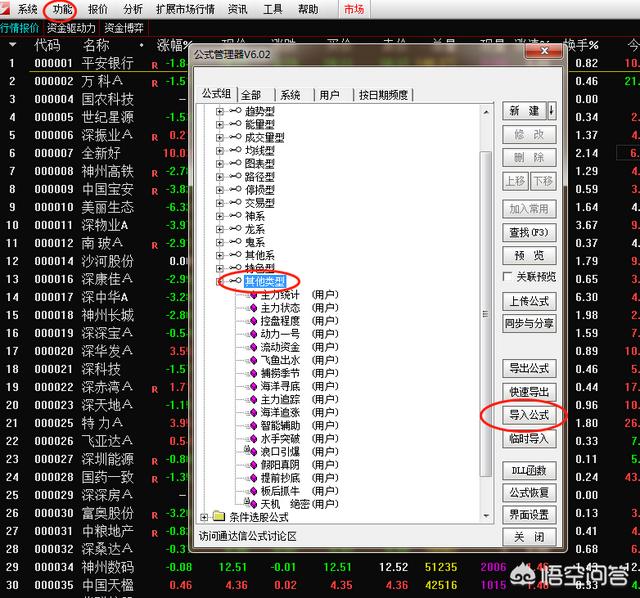Click the locked 天机 绝密 formula icon

252,504
